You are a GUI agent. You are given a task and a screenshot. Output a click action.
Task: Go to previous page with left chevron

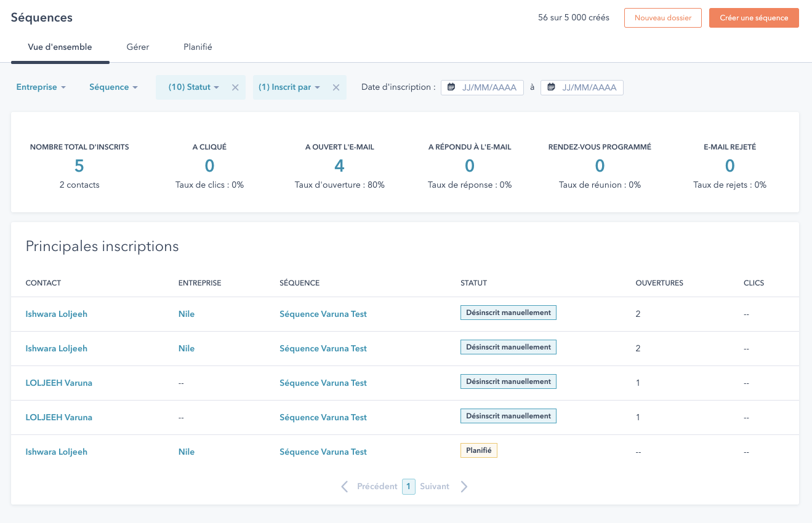(x=345, y=487)
